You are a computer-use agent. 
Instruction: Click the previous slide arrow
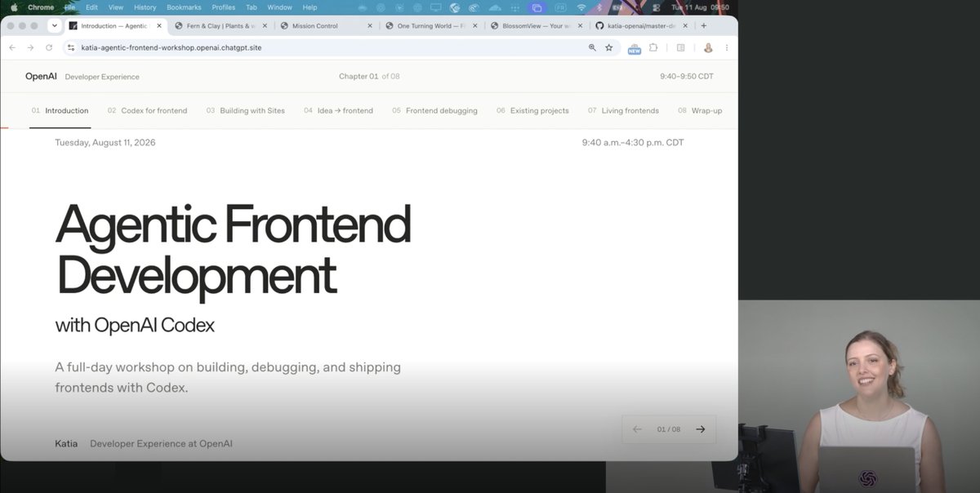tap(637, 429)
